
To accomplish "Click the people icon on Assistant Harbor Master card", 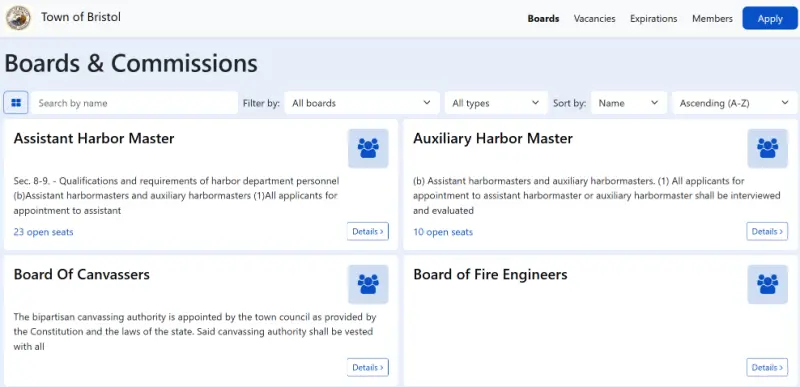I will pos(368,148).
